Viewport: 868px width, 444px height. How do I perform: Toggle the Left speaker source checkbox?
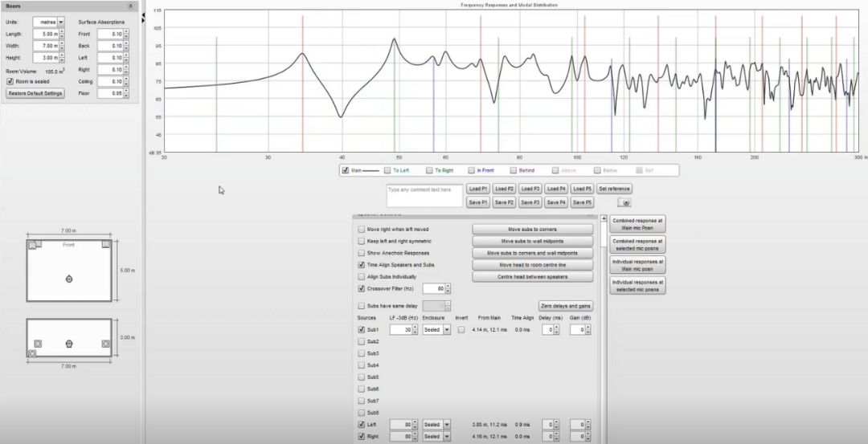[362, 425]
